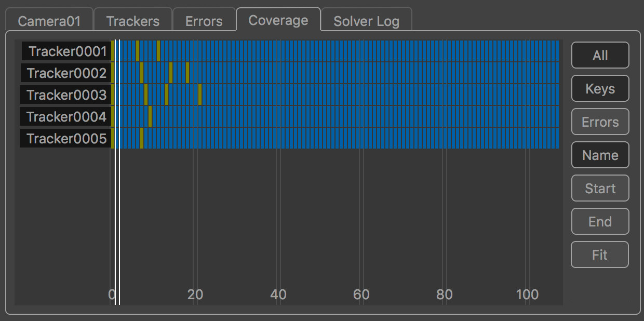Open the Errors tab
This screenshot has width=644, height=321.
coord(204,21)
